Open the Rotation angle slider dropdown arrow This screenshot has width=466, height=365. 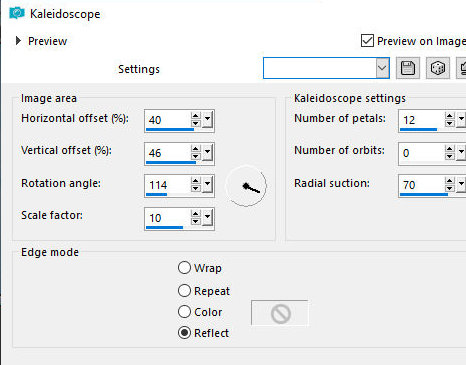[x=207, y=184]
